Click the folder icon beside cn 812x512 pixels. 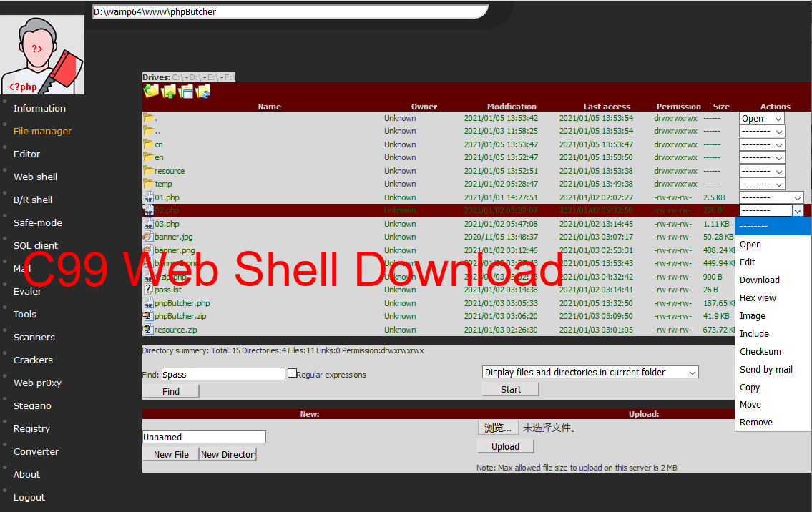pos(149,144)
